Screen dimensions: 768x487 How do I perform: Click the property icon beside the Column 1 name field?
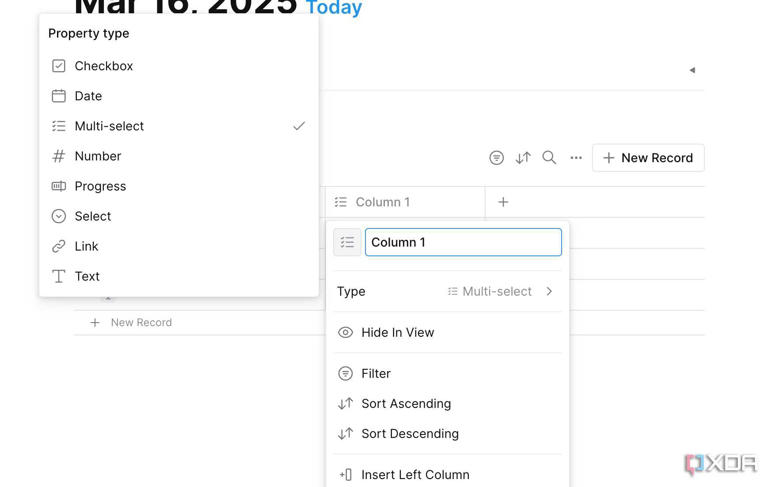(347, 242)
